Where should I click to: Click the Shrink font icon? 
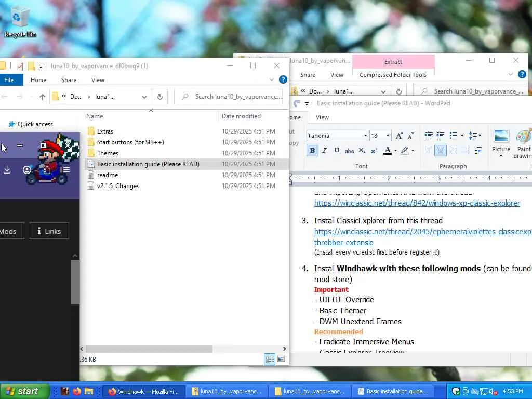(x=410, y=136)
